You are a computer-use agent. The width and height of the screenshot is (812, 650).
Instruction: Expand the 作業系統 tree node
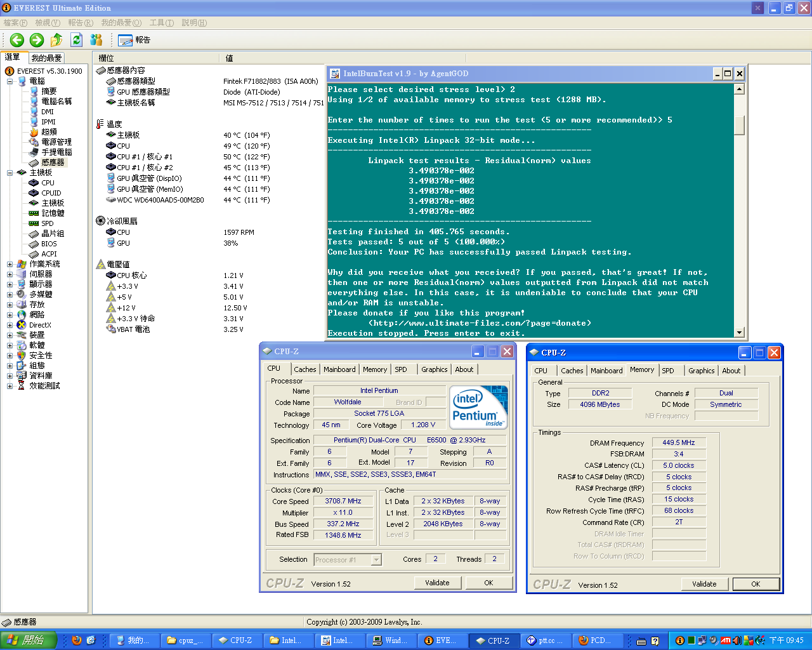coord(10,264)
